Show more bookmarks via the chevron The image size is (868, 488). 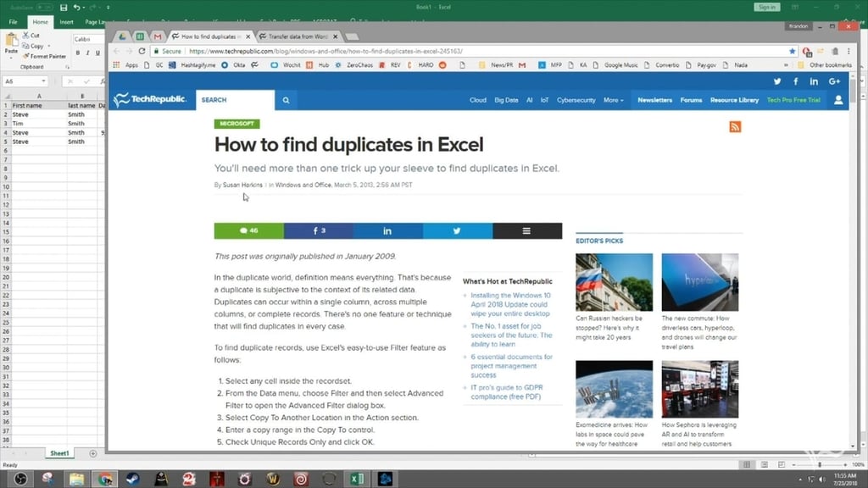click(786, 65)
